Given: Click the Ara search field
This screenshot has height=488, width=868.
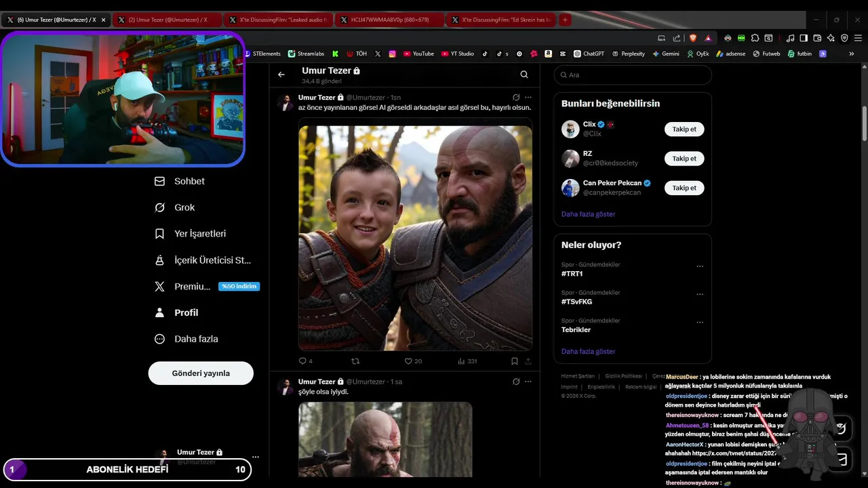Looking at the screenshot, I should pos(633,75).
